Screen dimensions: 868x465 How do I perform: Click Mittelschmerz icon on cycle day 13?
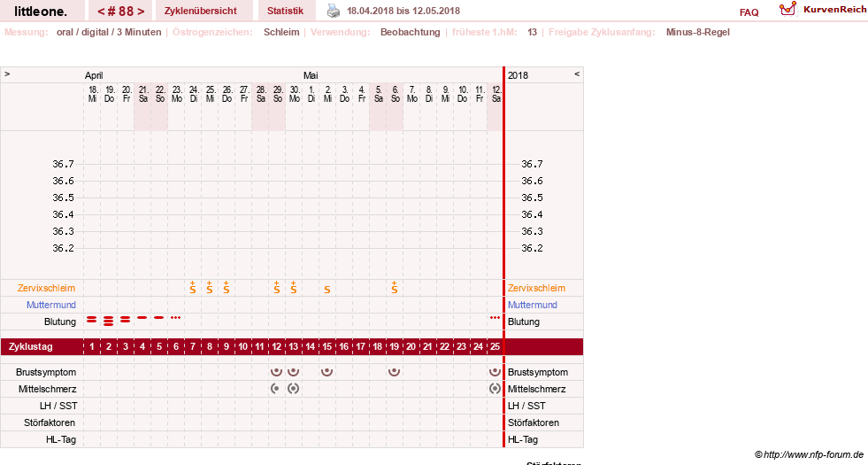tap(294, 389)
